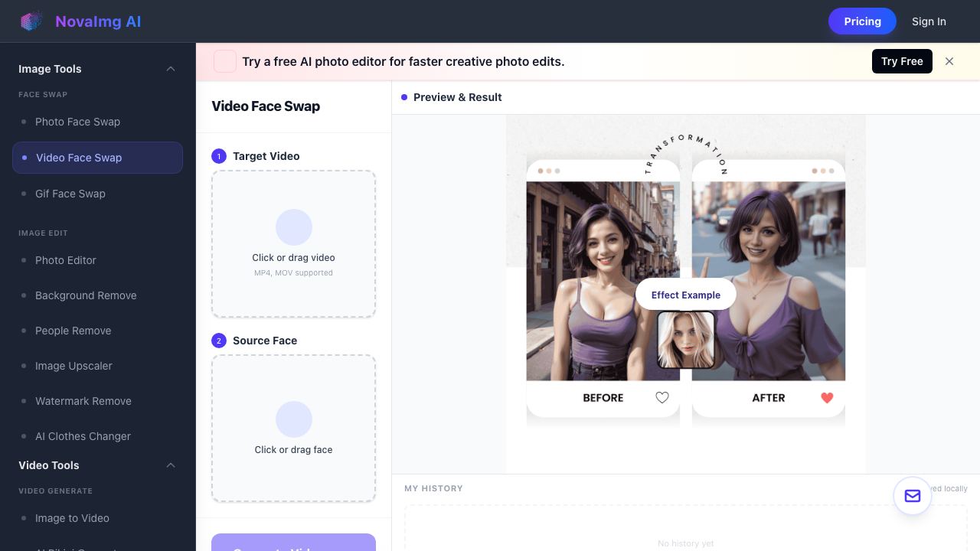Click the NovaImg AI brand name
This screenshot has height=551, width=980.
point(98,21)
